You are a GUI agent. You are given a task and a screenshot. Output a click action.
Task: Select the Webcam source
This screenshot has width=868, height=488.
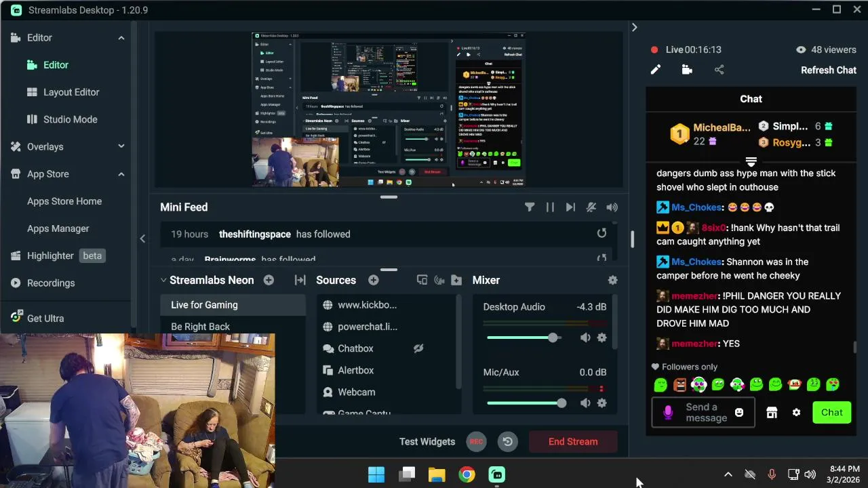(x=387, y=392)
